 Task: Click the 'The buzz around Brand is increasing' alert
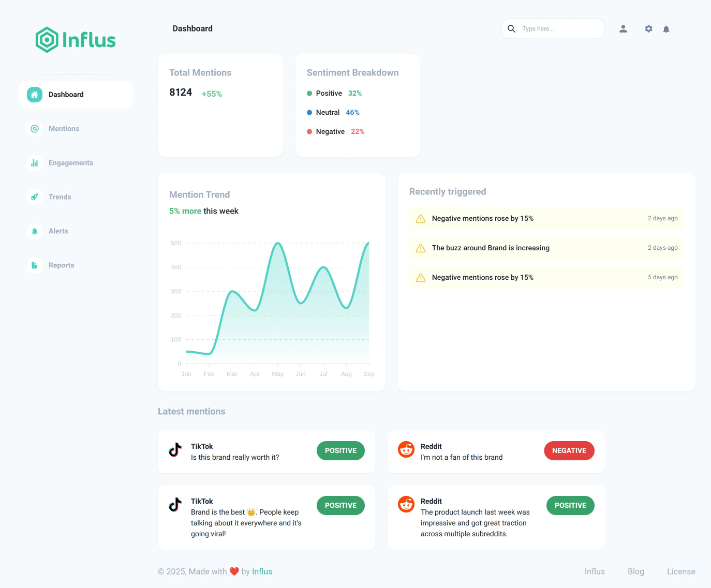(x=546, y=248)
